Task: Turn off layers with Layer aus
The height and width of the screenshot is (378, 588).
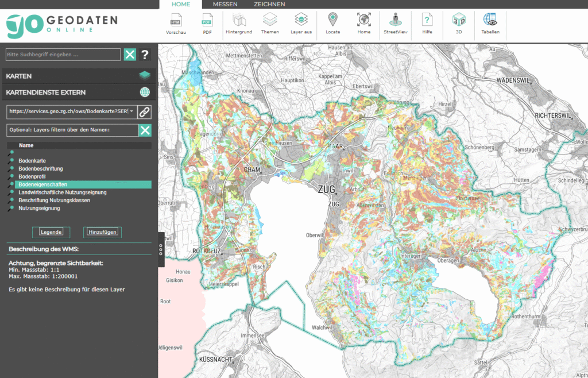Action: click(x=301, y=22)
